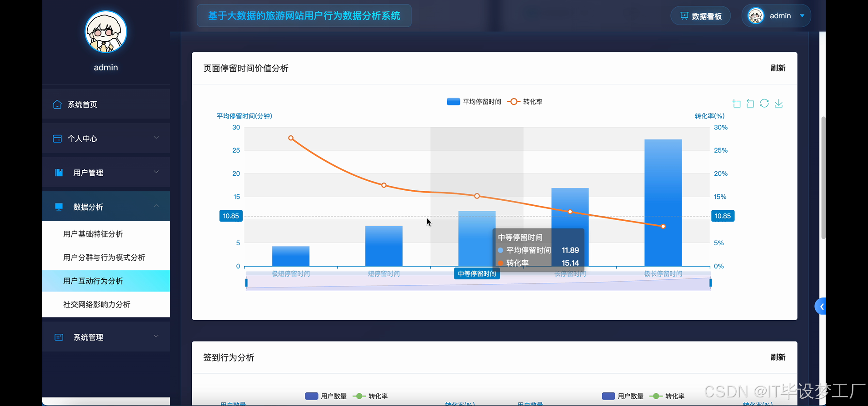Screen dimensions: 868x406
Task: Open 个人中心 menu label
Action: (x=82, y=139)
